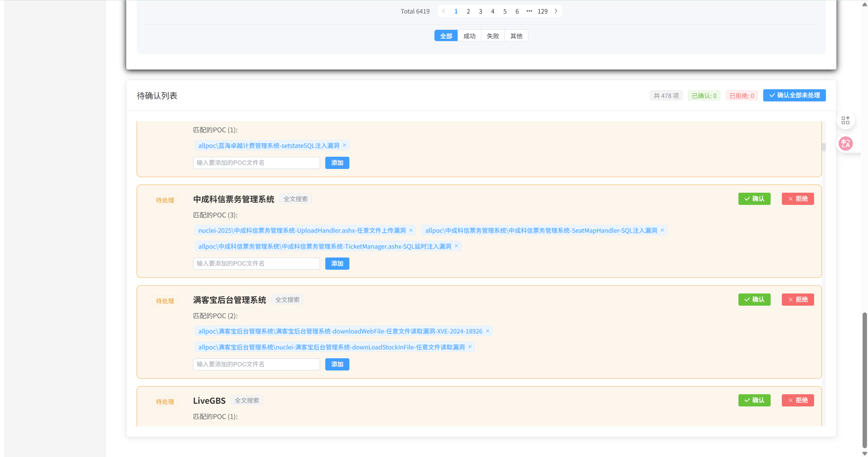The width and height of the screenshot is (868, 457).
Task: Jump to page 129
Action: (x=542, y=11)
